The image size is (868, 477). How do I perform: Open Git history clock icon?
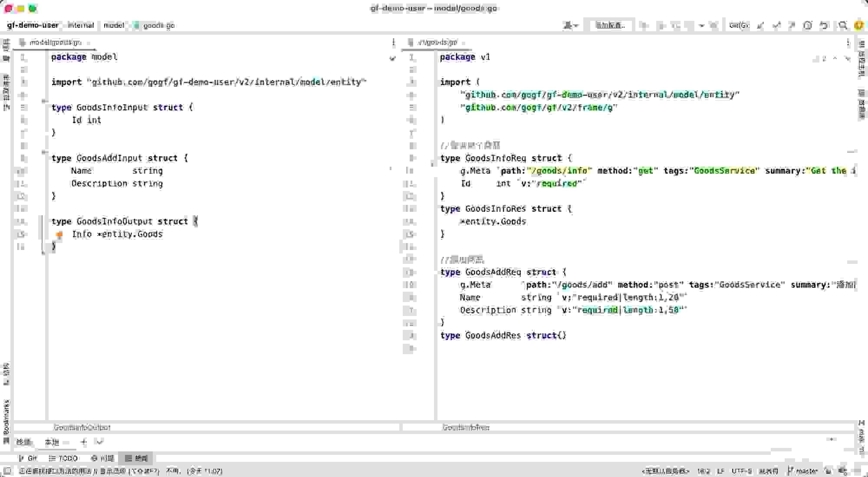(807, 26)
